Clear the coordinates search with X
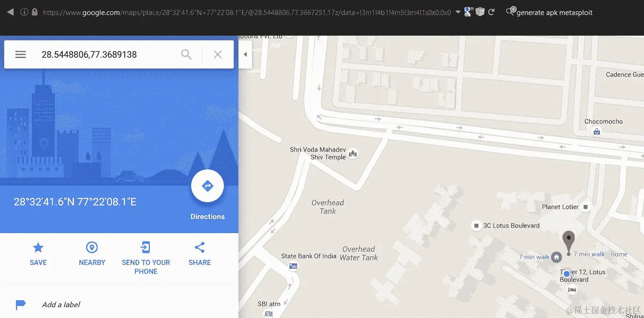644x318 pixels. pyautogui.click(x=218, y=54)
